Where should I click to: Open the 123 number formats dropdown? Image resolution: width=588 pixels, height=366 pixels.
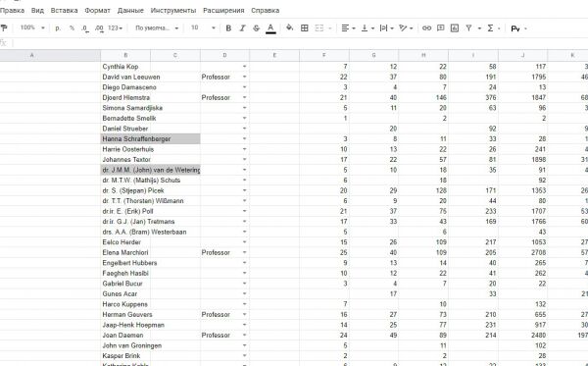click(x=115, y=28)
